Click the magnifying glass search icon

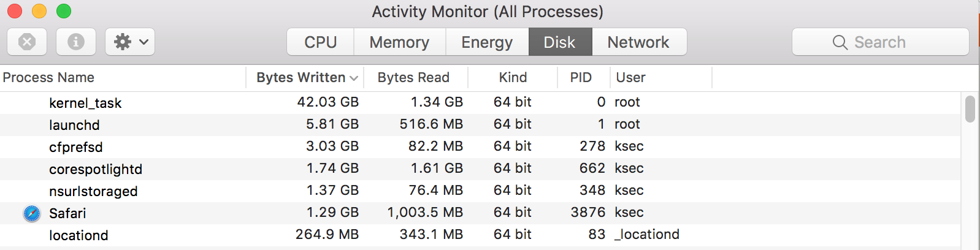(x=840, y=42)
